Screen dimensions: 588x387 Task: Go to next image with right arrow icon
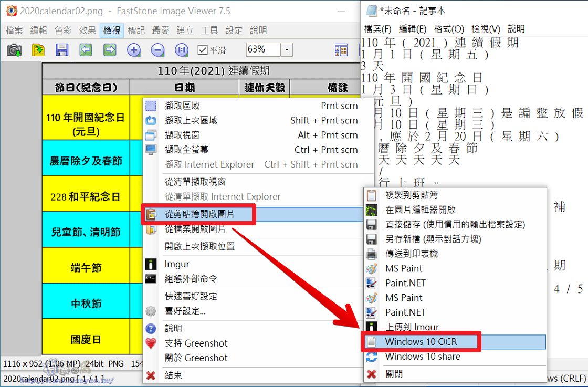[x=110, y=49]
